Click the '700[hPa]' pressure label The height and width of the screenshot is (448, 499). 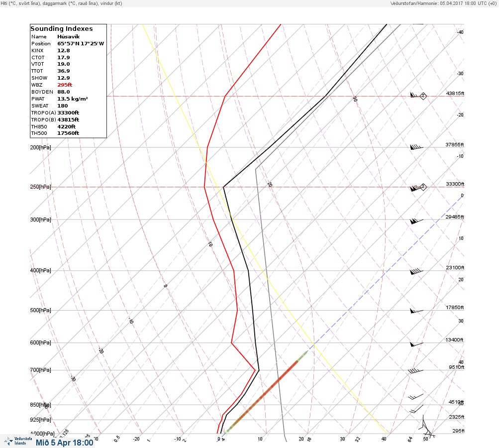(x=40, y=370)
